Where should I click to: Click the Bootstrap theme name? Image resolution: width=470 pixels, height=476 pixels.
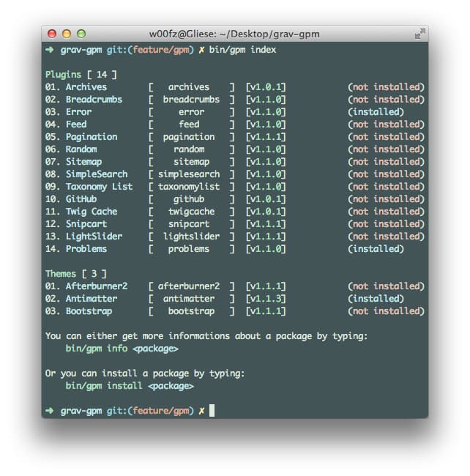[89, 311]
